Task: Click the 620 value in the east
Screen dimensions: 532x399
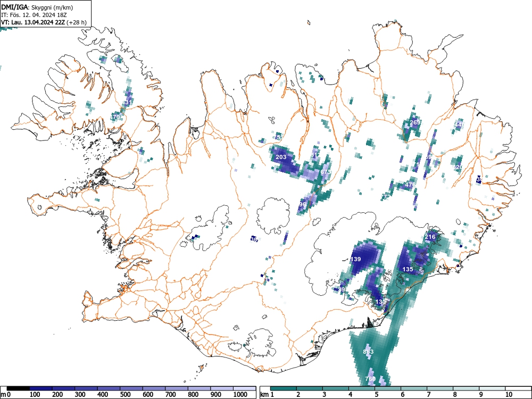Action: 458,167
